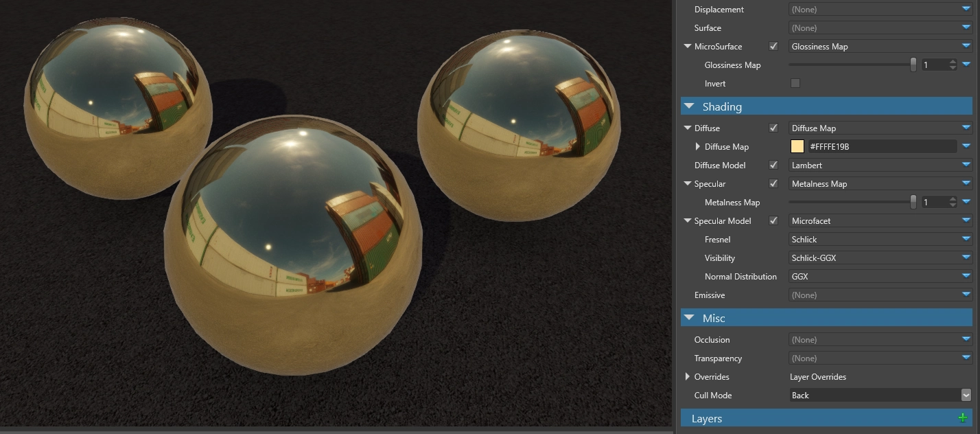Click the green plus to add a layer

click(x=964, y=417)
